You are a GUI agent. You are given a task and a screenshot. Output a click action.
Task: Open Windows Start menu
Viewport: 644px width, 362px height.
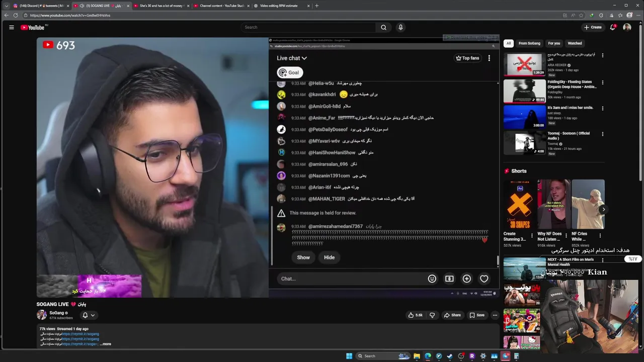coord(349,356)
